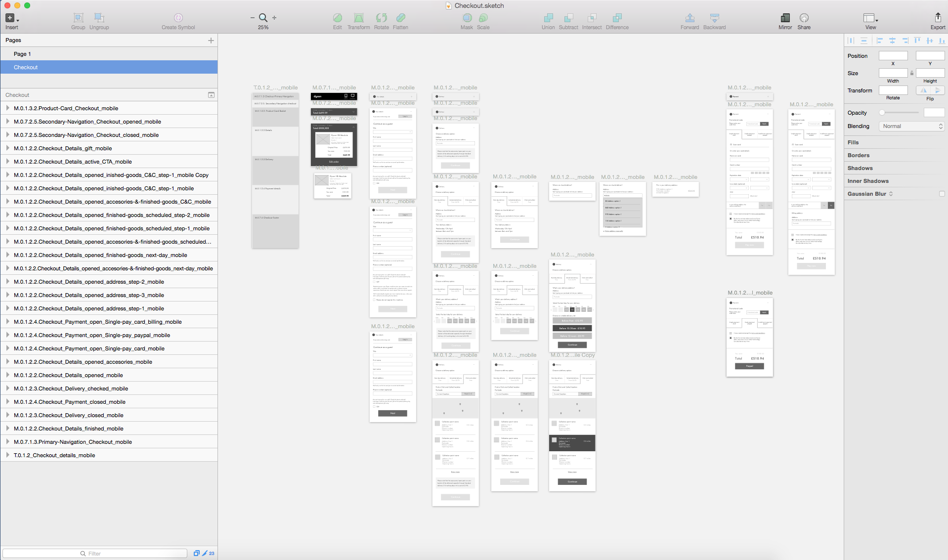Toggle the Gaussian Blur checkbox

(x=942, y=194)
